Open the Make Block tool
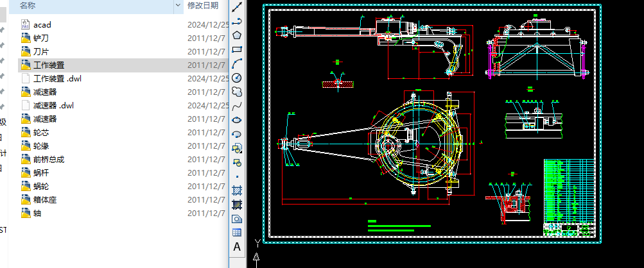 237,162
